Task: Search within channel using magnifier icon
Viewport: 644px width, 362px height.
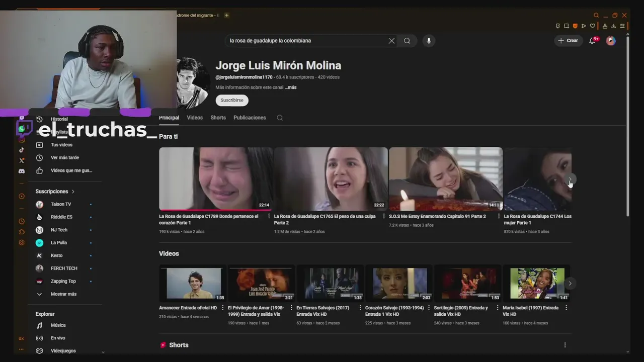Action: coord(280,118)
